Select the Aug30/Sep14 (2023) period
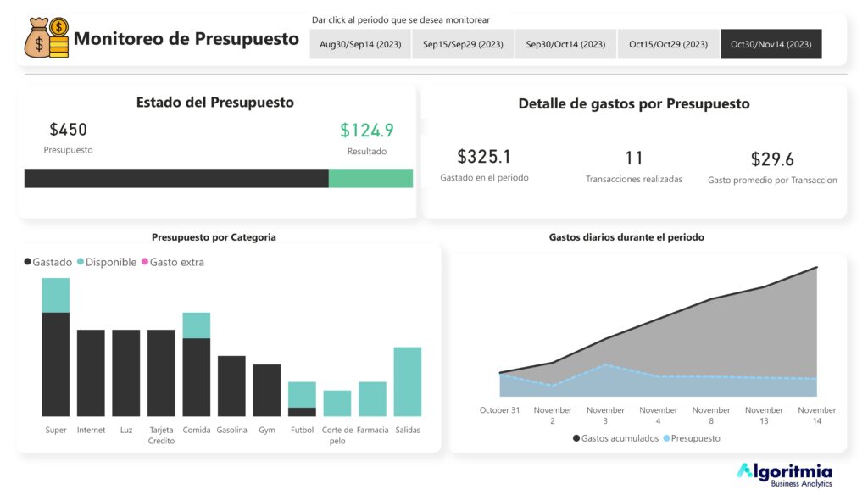 360,44
